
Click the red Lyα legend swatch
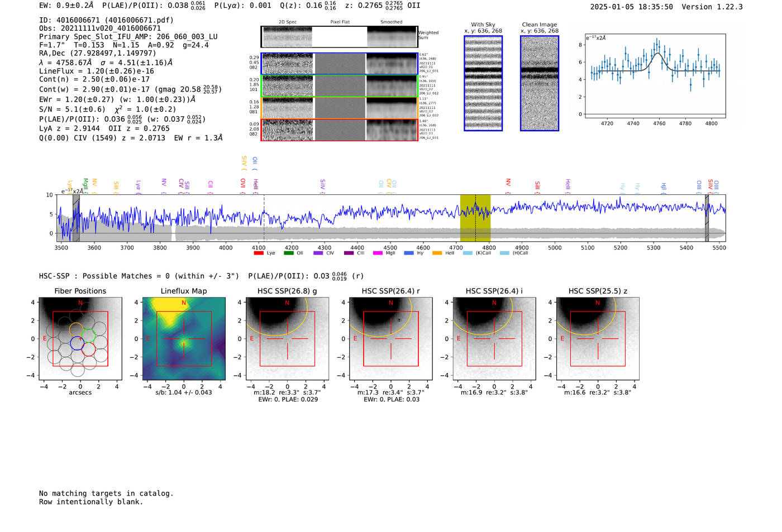coord(259,253)
